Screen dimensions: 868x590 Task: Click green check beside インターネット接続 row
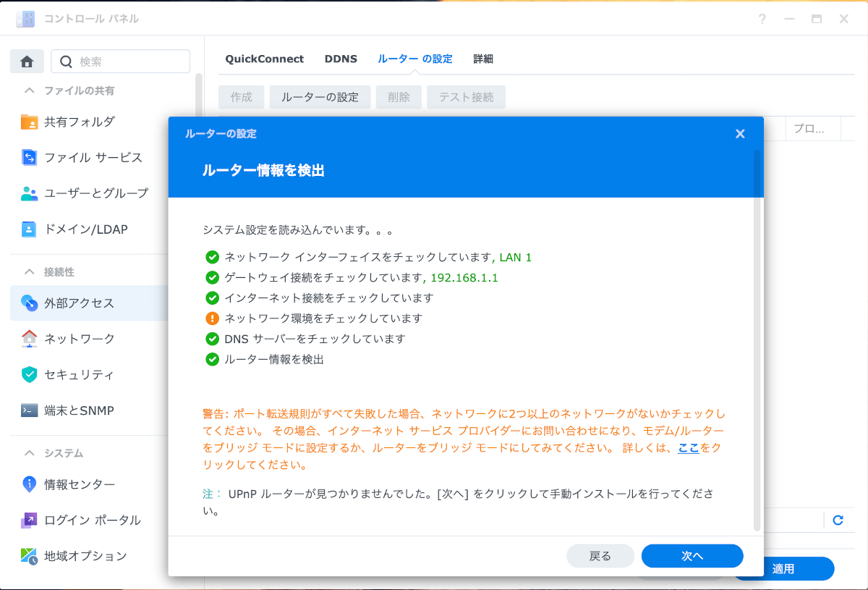[212, 298]
